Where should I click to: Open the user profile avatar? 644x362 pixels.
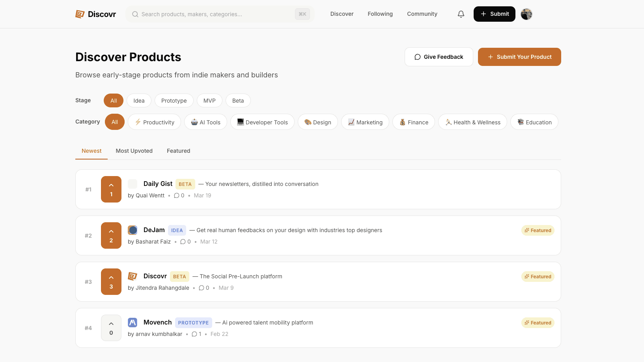tap(526, 14)
